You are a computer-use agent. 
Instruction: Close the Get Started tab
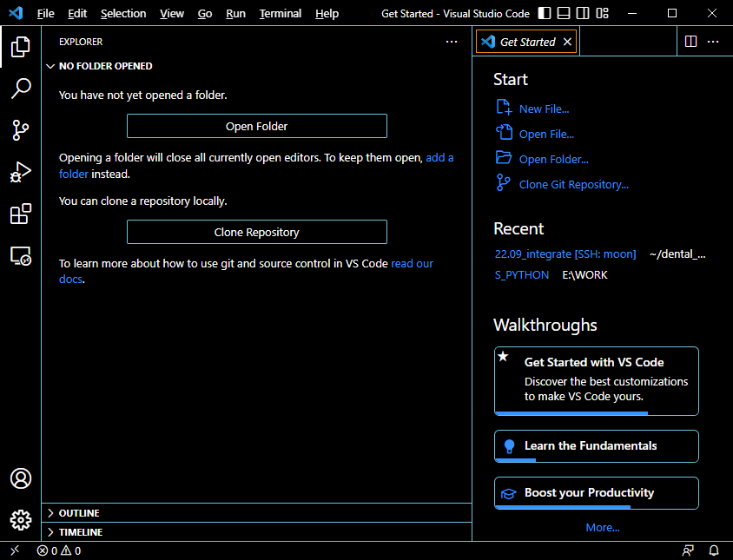[567, 42]
